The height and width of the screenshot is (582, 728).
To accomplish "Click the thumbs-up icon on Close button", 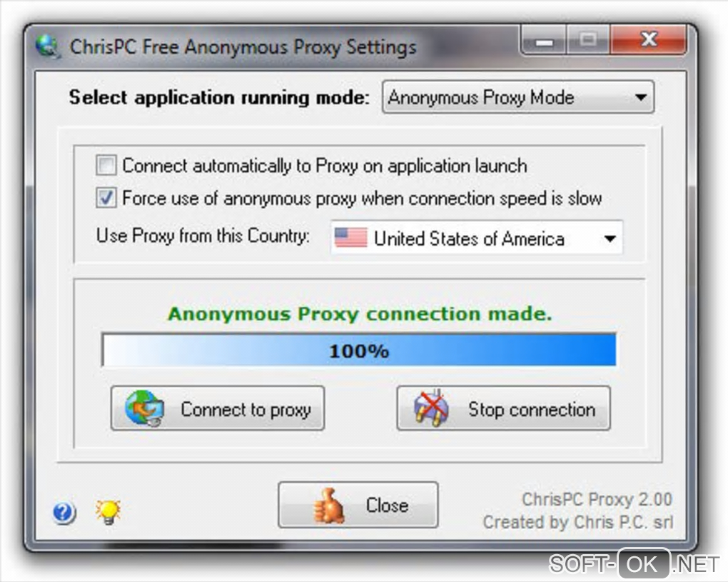I will click(x=329, y=506).
